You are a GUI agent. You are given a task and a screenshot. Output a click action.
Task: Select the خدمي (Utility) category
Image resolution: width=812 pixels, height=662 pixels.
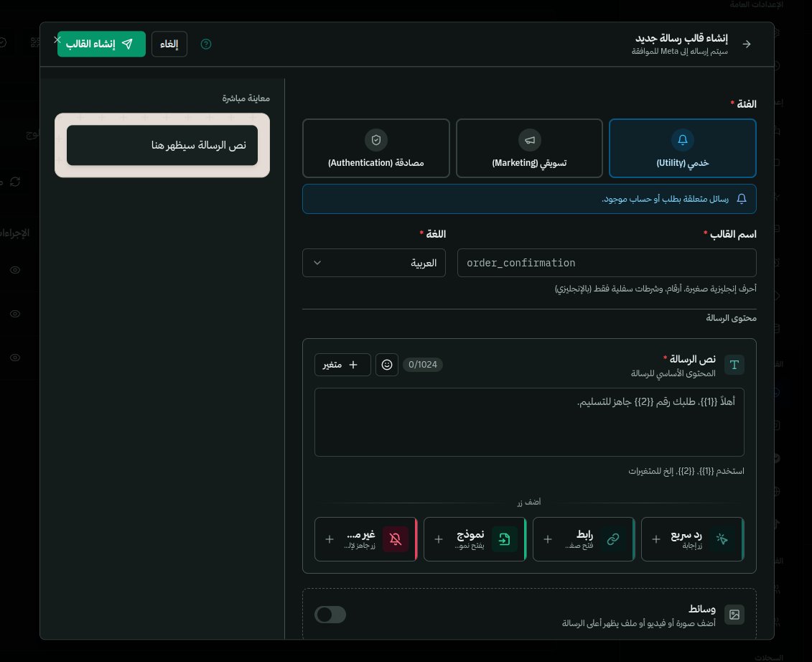pyautogui.click(x=683, y=148)
